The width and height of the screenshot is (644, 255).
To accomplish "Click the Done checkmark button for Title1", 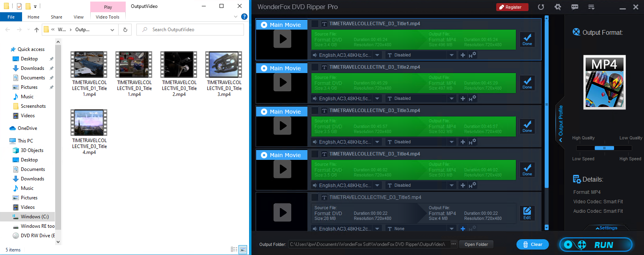I will click(x=527, y=39).
